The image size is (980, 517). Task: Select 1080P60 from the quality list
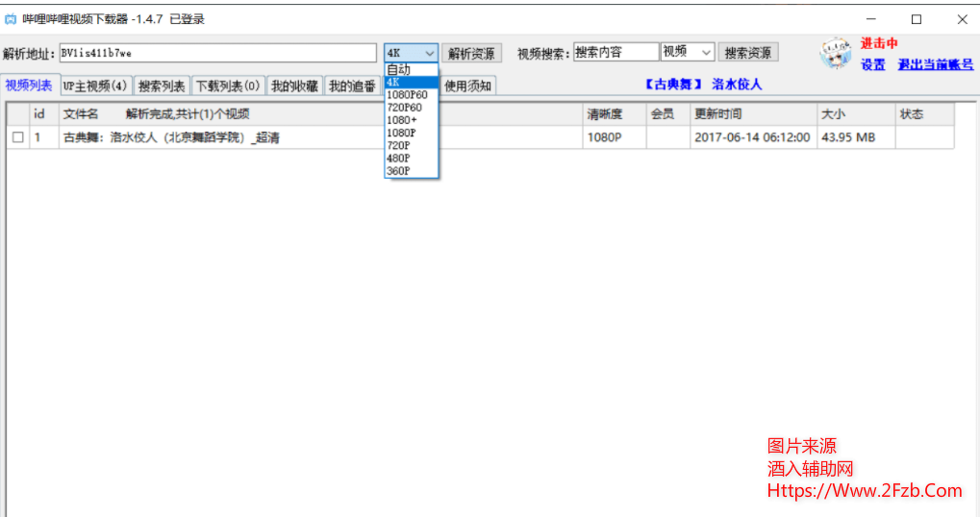pos(407,95)
